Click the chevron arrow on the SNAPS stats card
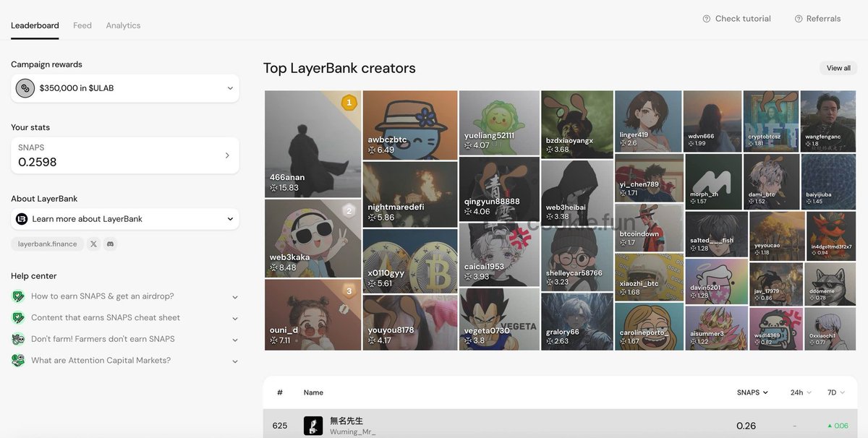 (x=227, y=155)
